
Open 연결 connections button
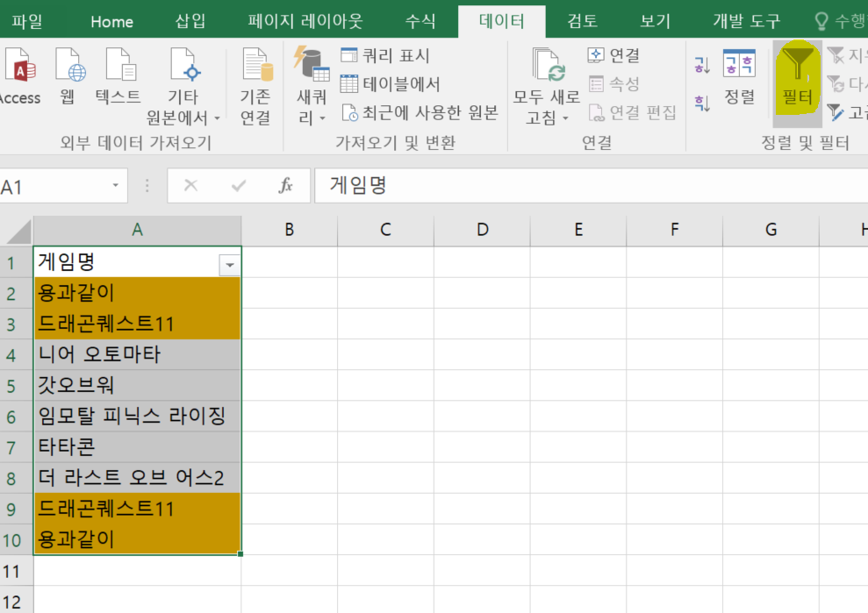(x=613, y=54)
